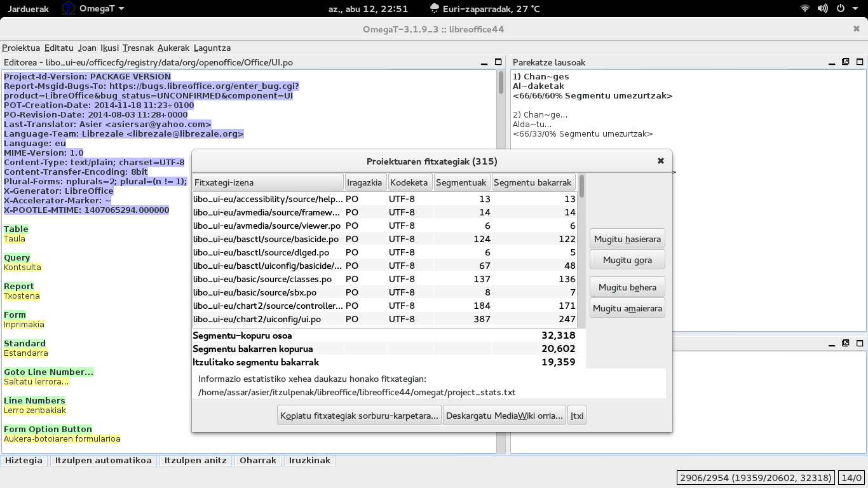This screenshot has width=868, height=488.
Task: Select libo_ui-eu/basic/source/classes.po row
Action: pos(385,279)
